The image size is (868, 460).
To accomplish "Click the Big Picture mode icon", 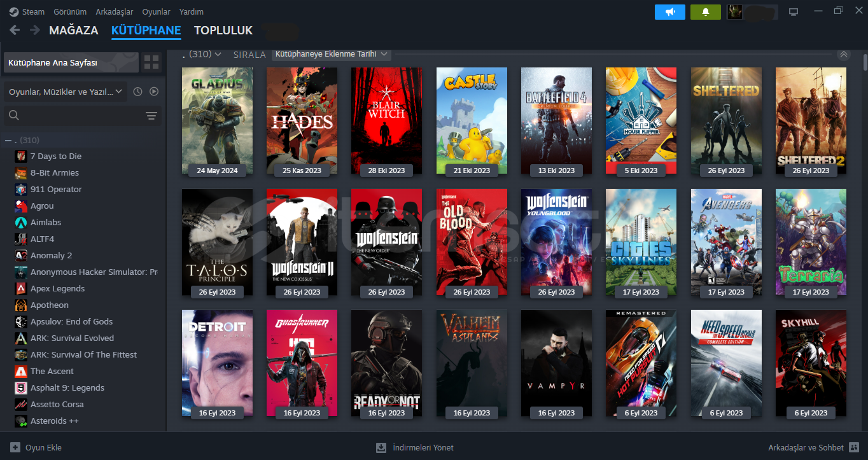I will point(793,12).
